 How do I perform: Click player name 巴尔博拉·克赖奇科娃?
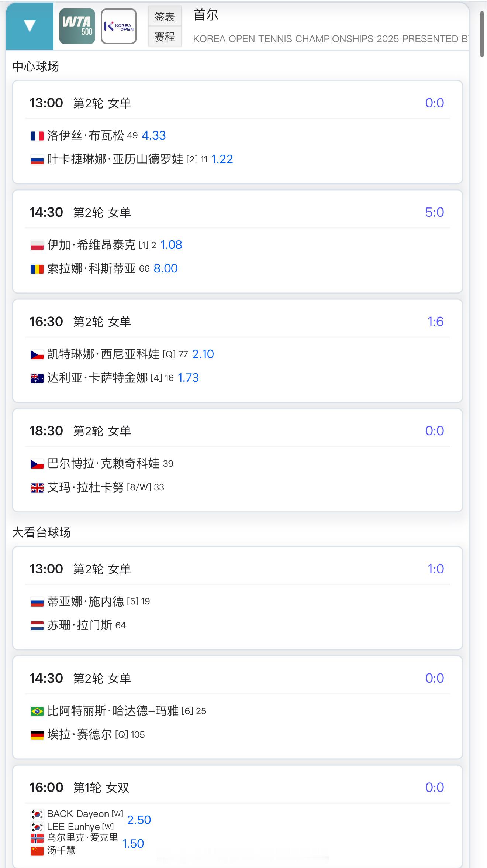coord(103,463)
